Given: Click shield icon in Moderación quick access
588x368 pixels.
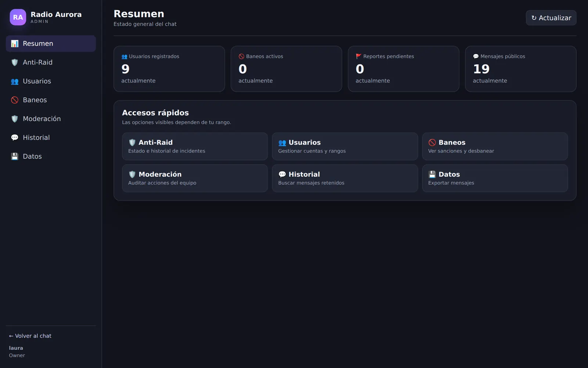Looking at the screenshot, I should tap(132, 174).
